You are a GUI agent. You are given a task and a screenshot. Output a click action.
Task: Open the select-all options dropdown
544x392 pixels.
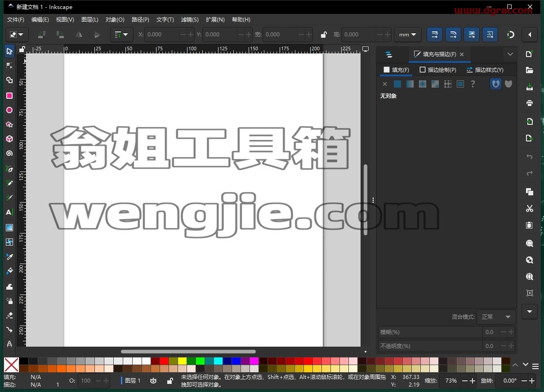[x=17, y=35]
